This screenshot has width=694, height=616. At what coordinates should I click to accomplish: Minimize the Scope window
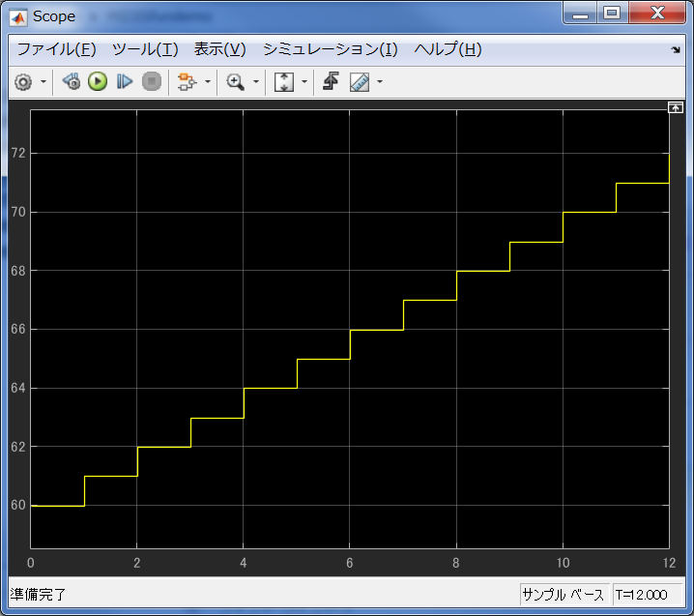tap(580, 13)
